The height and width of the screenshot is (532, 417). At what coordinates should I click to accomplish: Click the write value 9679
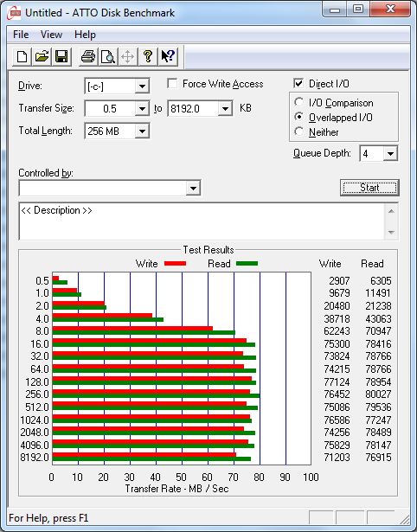tap(339, 293)
